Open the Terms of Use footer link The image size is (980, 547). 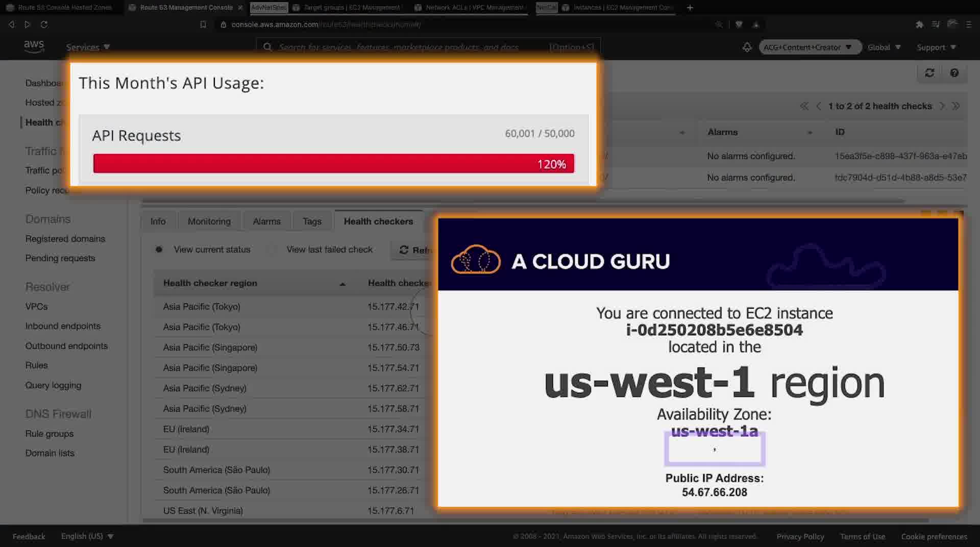click(x=863, y=536)
